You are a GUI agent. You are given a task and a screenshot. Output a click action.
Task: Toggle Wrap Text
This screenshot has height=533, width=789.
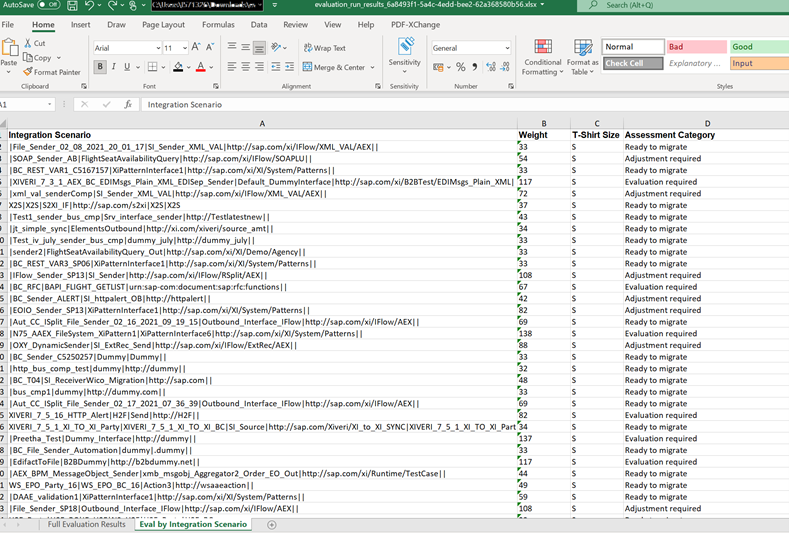coord(325,48)
